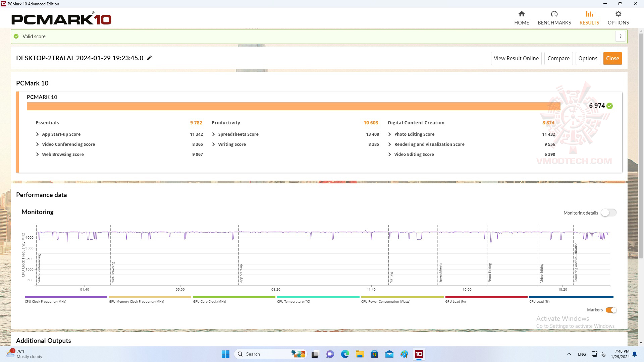Screen dimensions: 644x362
Task: Expand the App Start-up Score row
Action: pos(38,134)
